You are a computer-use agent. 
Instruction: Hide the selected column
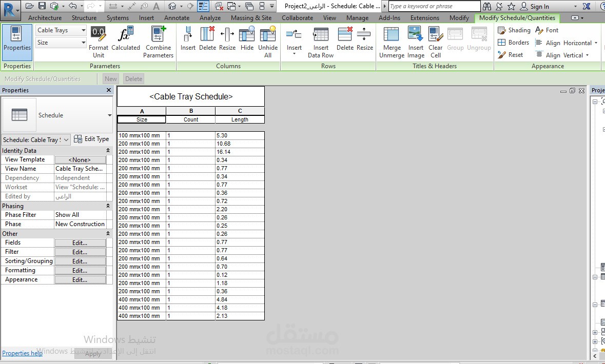[247, 38]
